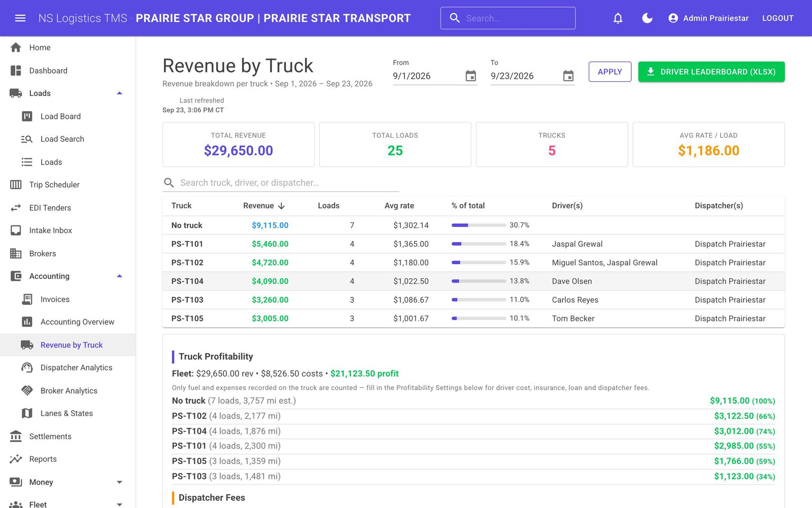Click driver name Carlos Reyes
The image size is (812, 508).
(x=575, y=300)
